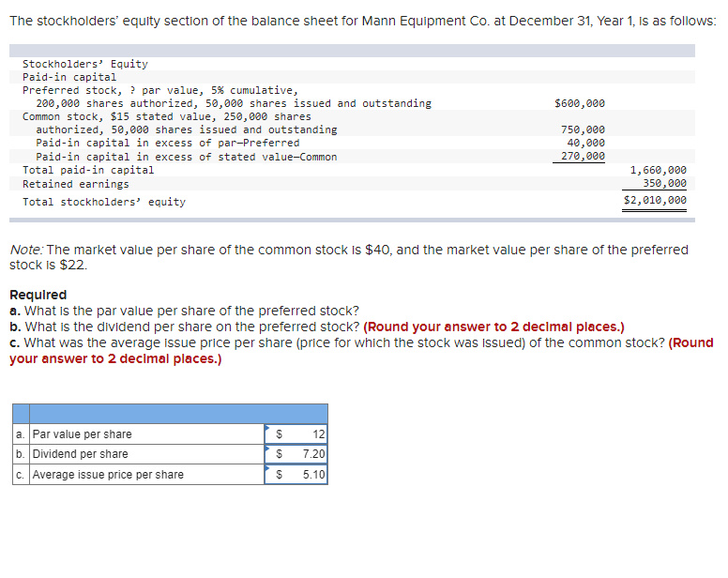Select the 'Dividend per share' row label

point(81,453)
